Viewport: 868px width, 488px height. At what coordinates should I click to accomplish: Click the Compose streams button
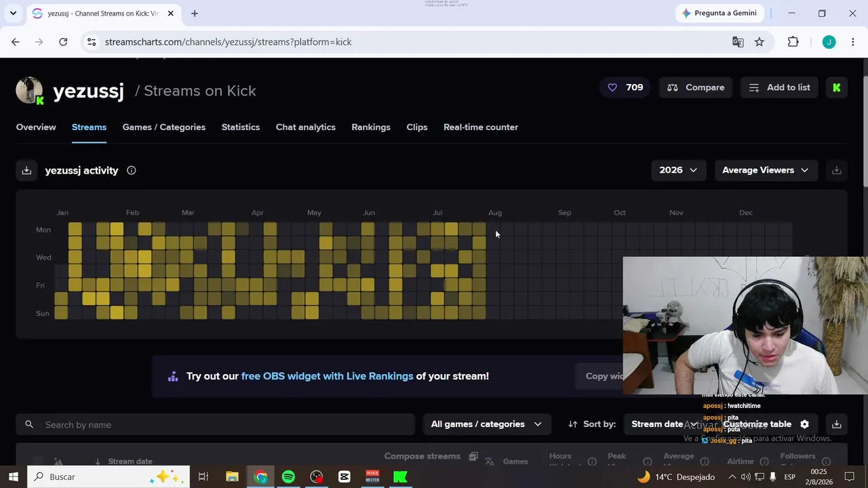[431, 457]
